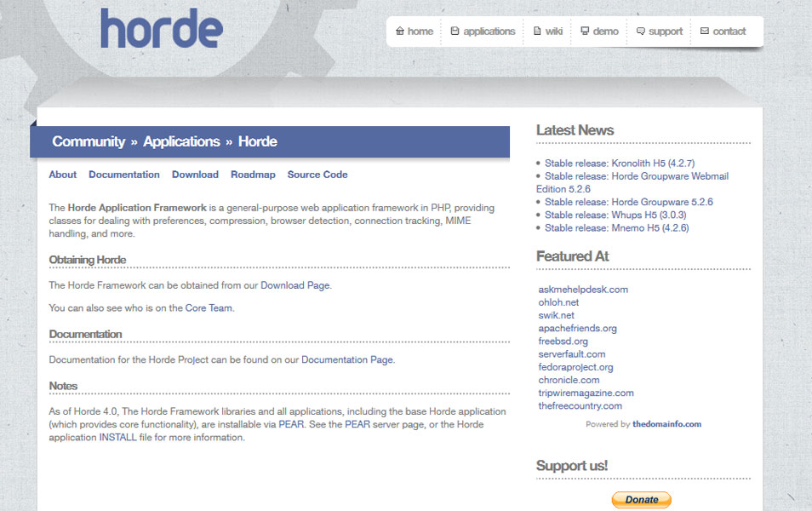Click Community in the breadcrumb

coord(89,141)
